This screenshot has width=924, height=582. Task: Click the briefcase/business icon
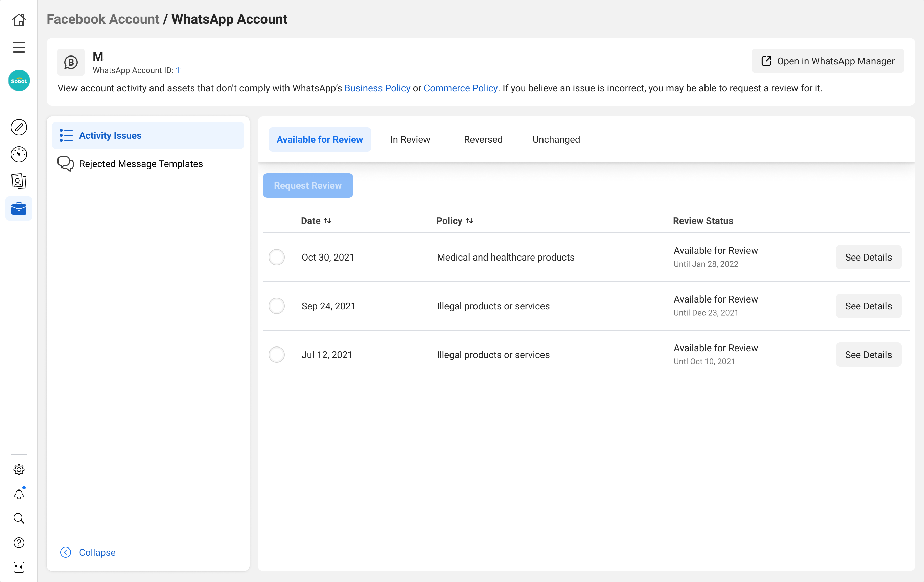coord(18,208)
